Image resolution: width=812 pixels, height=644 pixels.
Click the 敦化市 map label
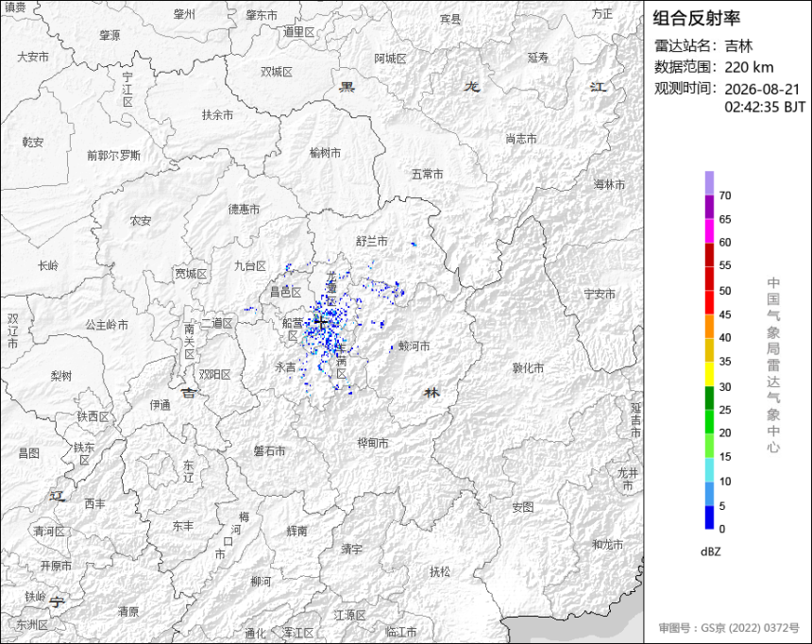[x=528, y=368]
